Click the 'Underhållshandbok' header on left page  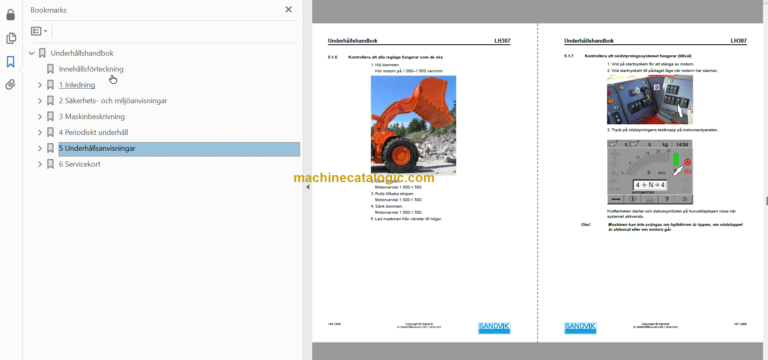click(x=353, y=41)
